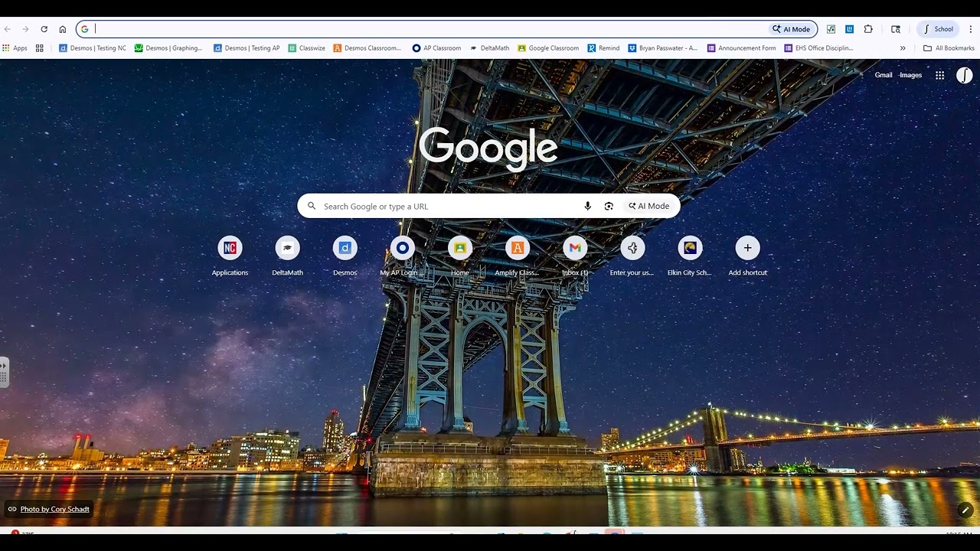Open Desmos | Graphing bookmark
This screenshot has width=980, height=551.
(x=168, y=48)
